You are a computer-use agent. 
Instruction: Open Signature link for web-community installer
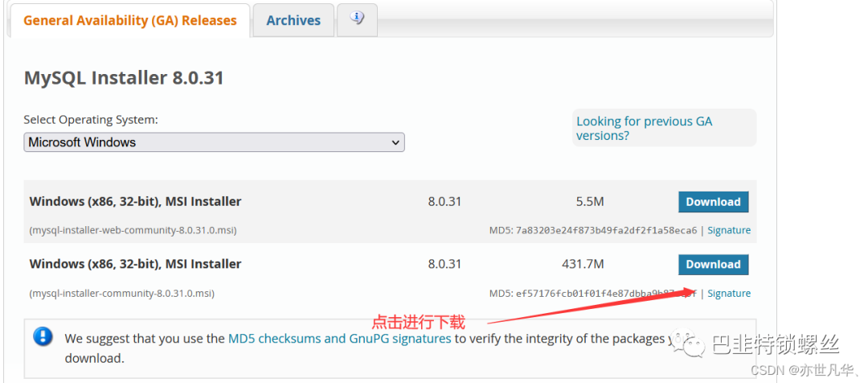tap(729, 230)
